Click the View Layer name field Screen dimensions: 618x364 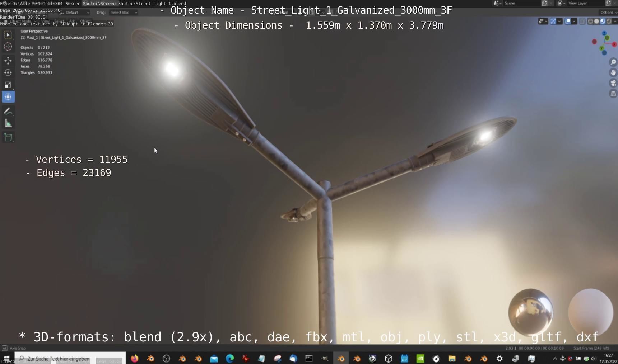(x=585, y=3)
